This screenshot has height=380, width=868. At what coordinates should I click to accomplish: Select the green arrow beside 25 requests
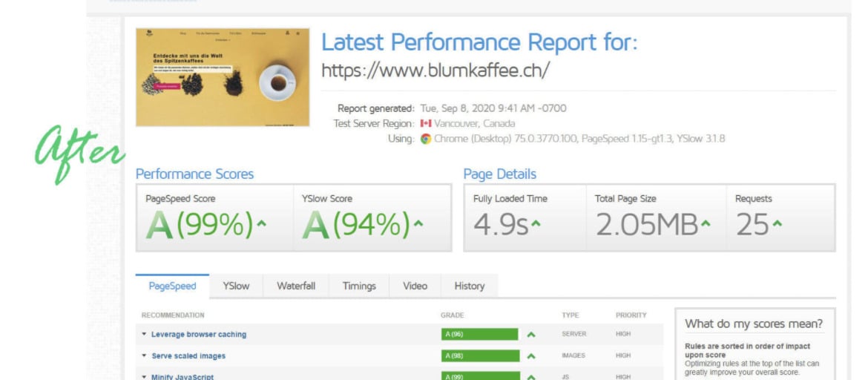(x=777, y=224)
